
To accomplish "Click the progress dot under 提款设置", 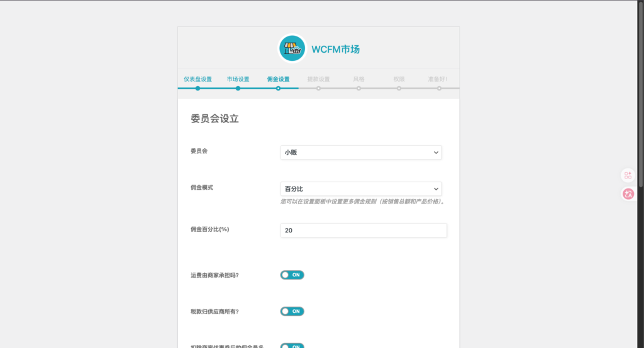I will pyautogui.click(x=318, y=88).
